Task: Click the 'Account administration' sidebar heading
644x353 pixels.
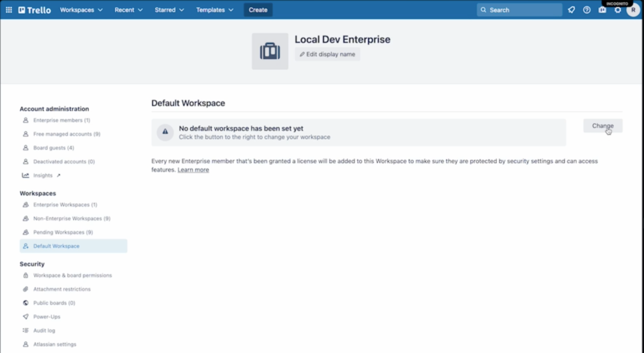Action: pos(54,109)
